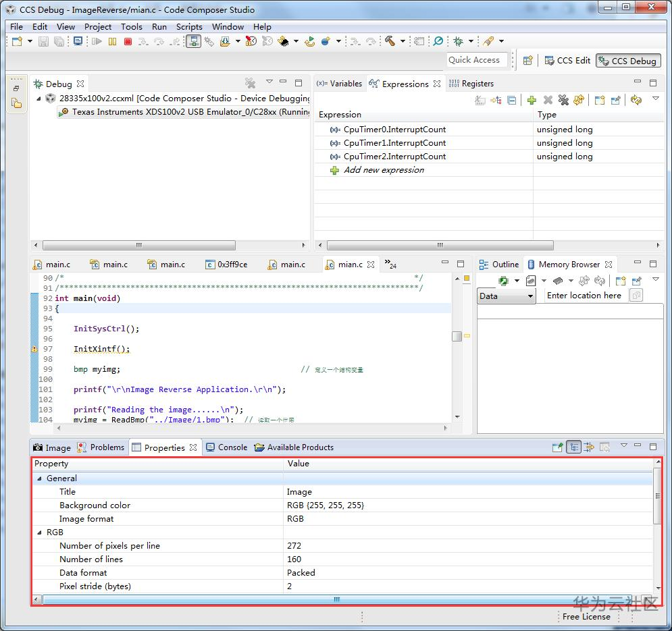Toggle Show Advanced Properties icon
The width and height of the screenshot is (672, 631).
click(589, 447)
